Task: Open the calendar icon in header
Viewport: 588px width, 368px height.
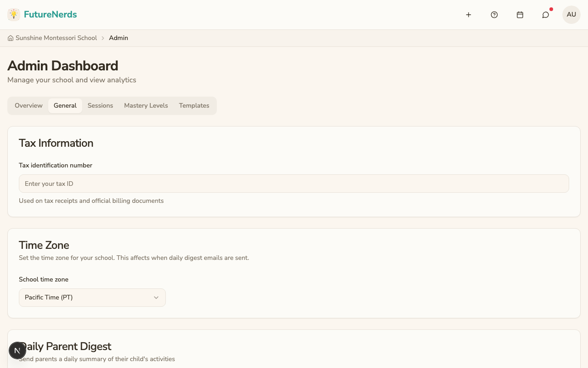Action: (x=520, y=15)
